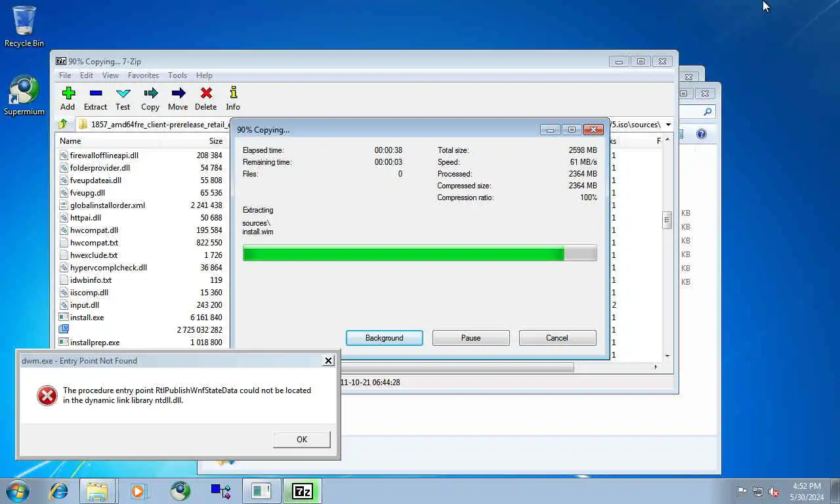Select hwcompat.dll file
This screenshot has width=840, height=504.
[x=94, y=230]
